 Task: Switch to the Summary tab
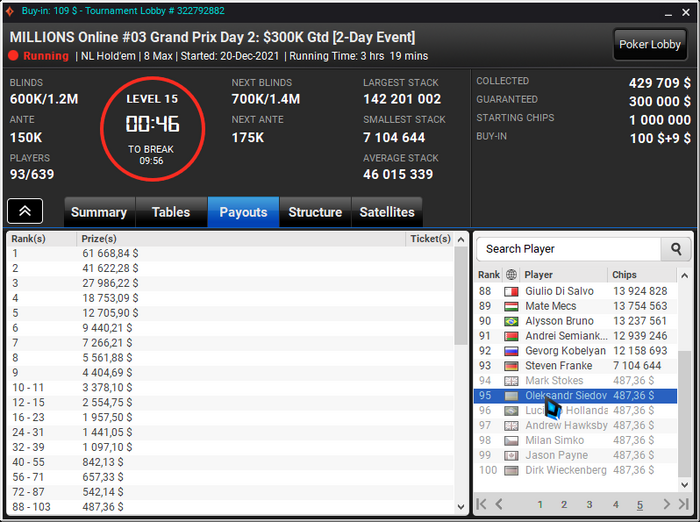pyautogui.click(x=99, y=212)
